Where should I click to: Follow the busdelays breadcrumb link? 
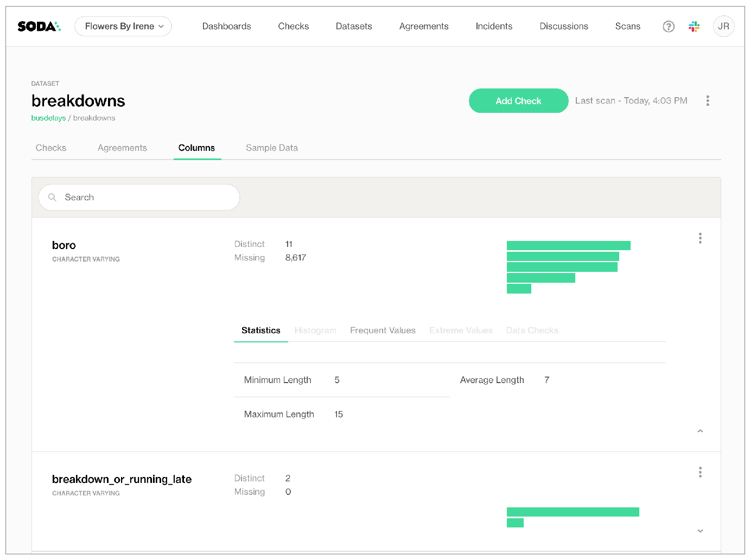[48, 118]
